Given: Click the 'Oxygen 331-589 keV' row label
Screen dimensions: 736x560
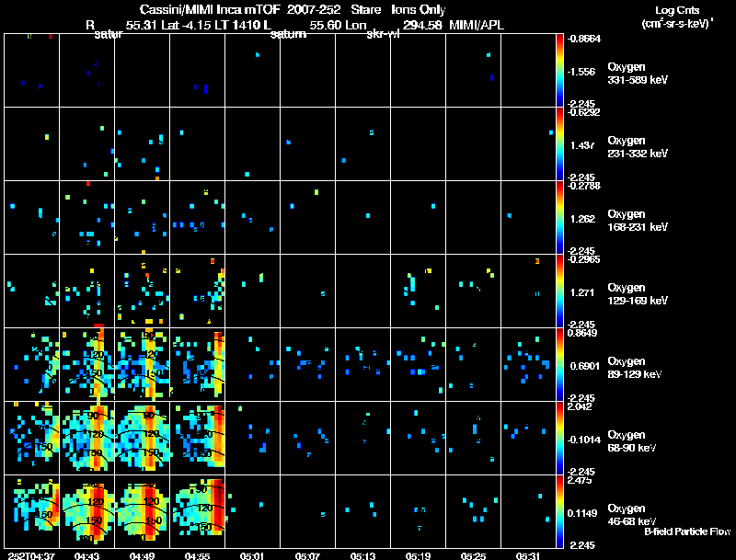Looking at the screenshot, I should click(x=638, y=74).
